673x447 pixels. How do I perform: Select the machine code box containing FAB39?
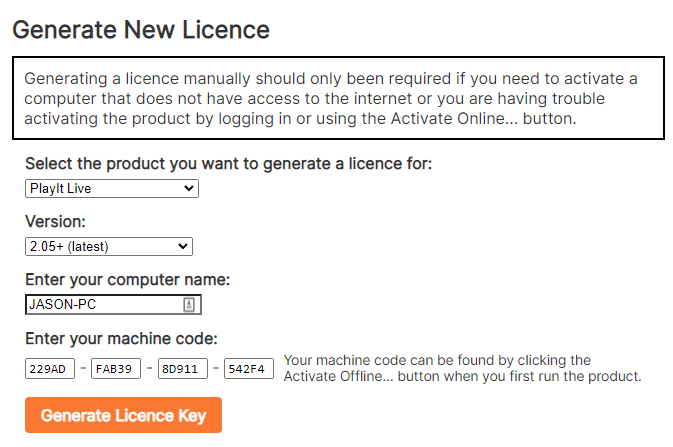click(x=116, y=369)
